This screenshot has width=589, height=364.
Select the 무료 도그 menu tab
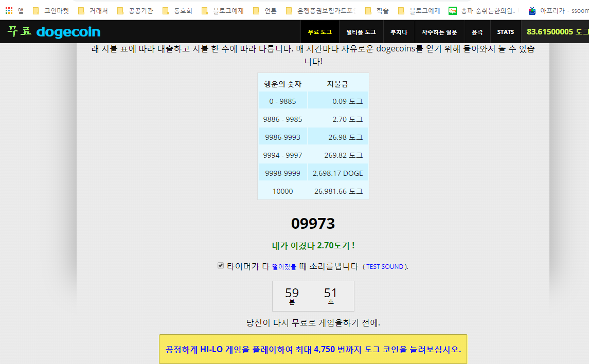[x=319, y=32]
